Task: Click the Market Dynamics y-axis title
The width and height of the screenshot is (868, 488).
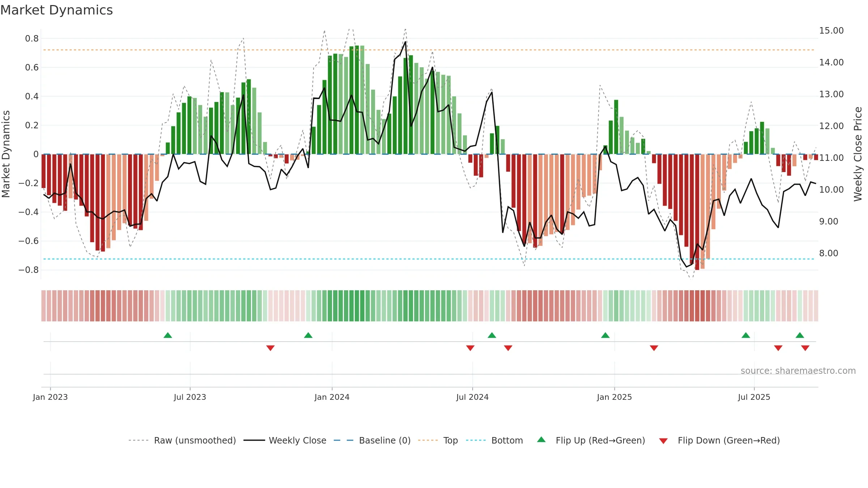Action: pos(6,154)
